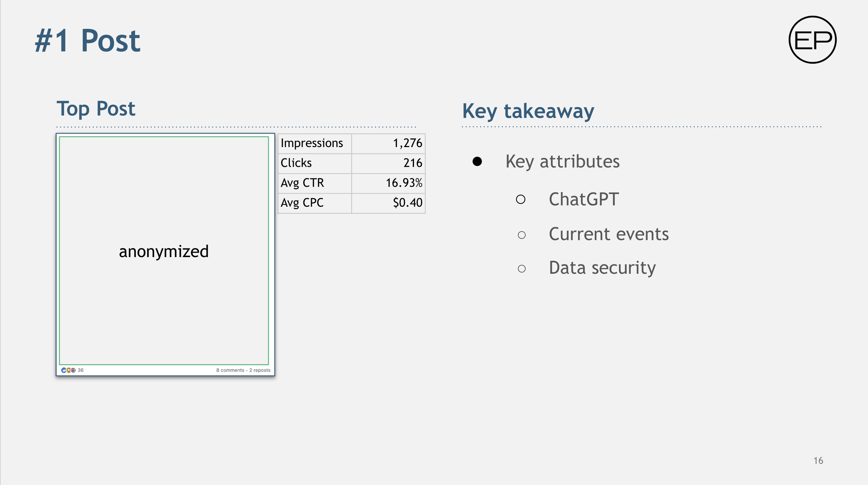Click the EP circular logo
The image size is (868, 485).
[x=812, y=40]
